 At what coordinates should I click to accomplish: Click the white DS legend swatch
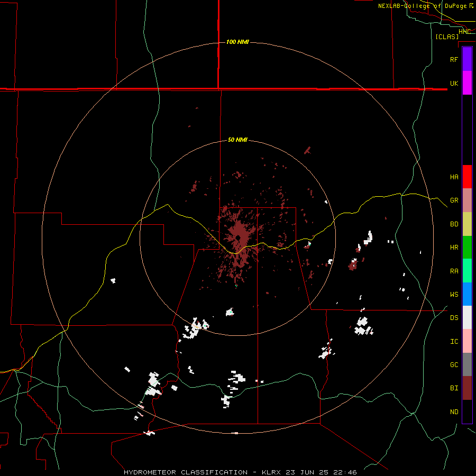[x=467, y=317]
